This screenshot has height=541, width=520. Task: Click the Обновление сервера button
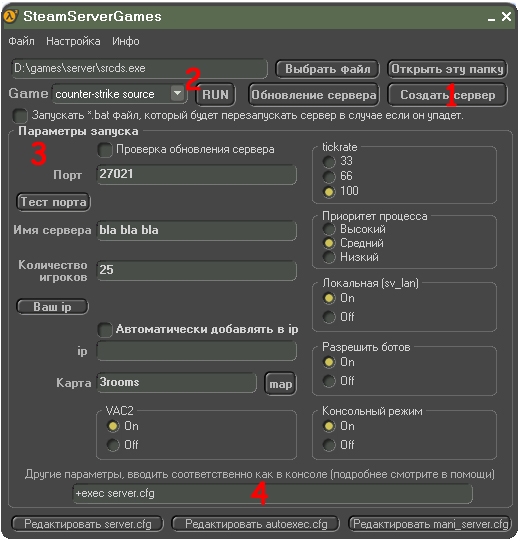(x=314, y=95)
